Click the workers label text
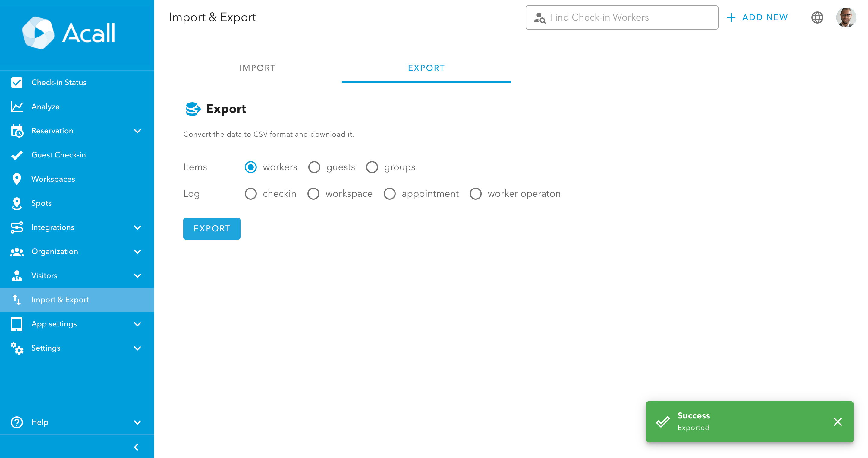Image resolution: width=868 pixels, height=458 pixels. pyautogui.click(x=280, y=167)
